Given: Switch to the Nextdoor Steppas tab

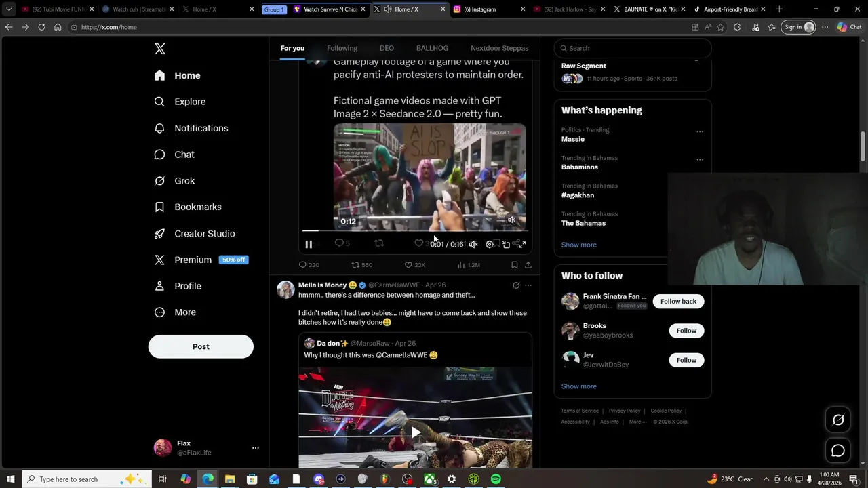Looking at the screenshot, I should (499, 48).
